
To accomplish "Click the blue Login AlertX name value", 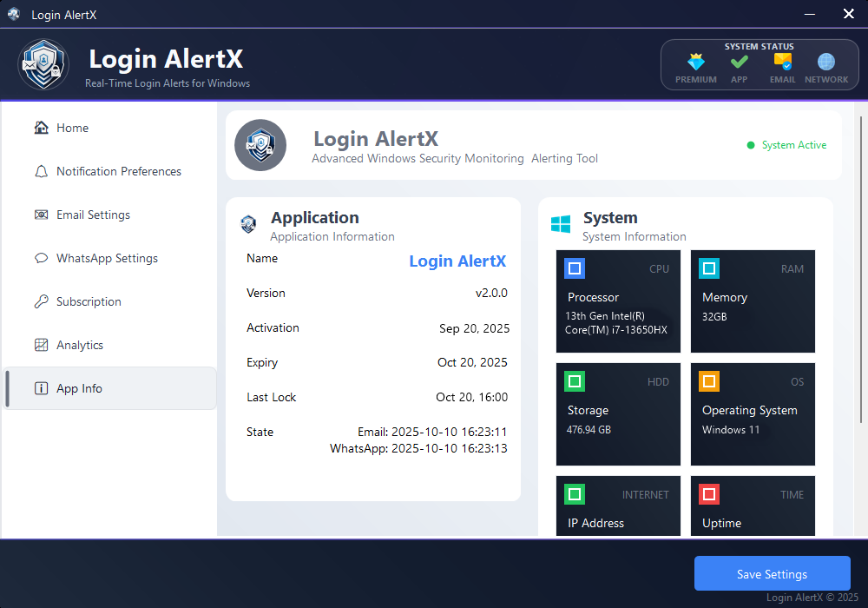I will pos(457,261).
